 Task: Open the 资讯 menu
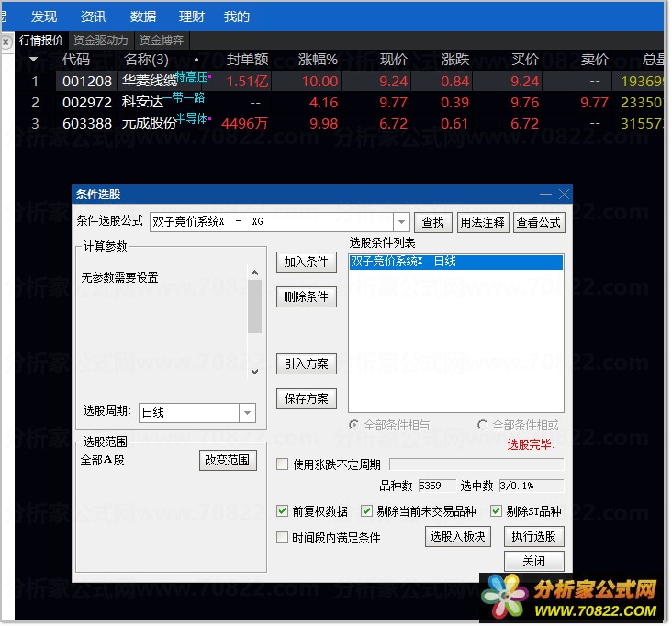point(94,17)
